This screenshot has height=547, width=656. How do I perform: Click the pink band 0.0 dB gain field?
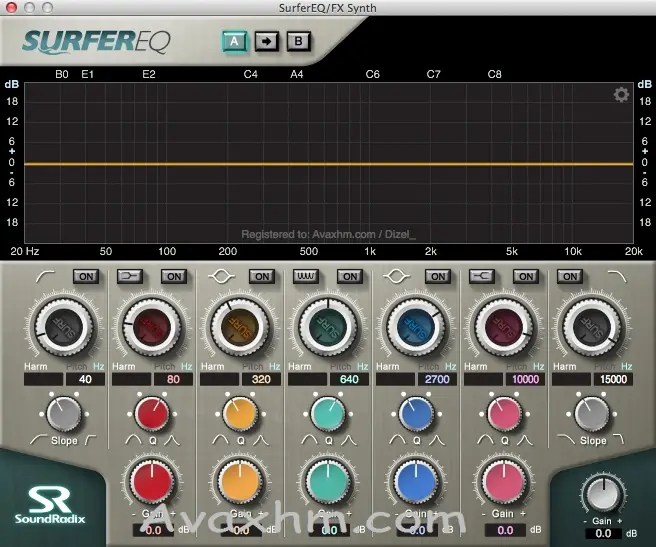505,530
